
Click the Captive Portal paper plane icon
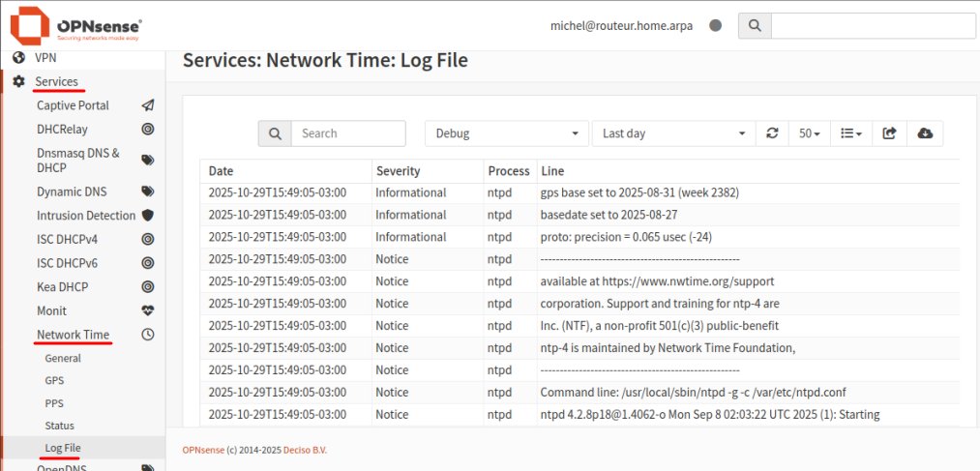pyautogui.click(x=147, y=105)
